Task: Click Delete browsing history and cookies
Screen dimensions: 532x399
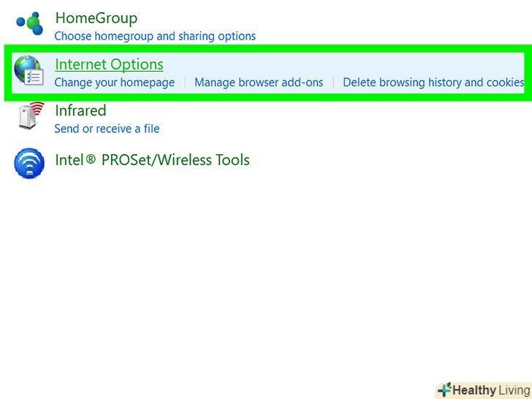Action: [x=433, y=82]
